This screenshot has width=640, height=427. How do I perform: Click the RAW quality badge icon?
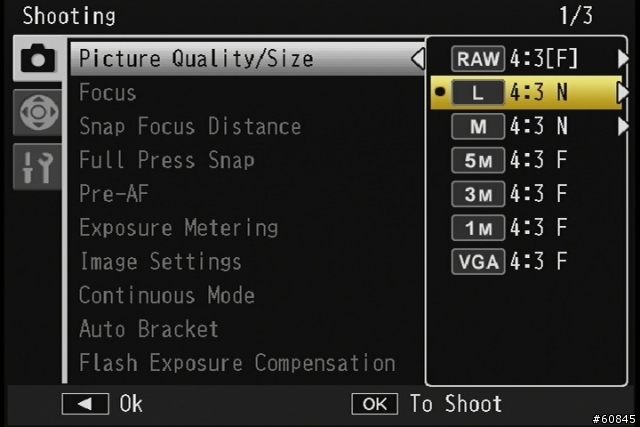(478, 59)
